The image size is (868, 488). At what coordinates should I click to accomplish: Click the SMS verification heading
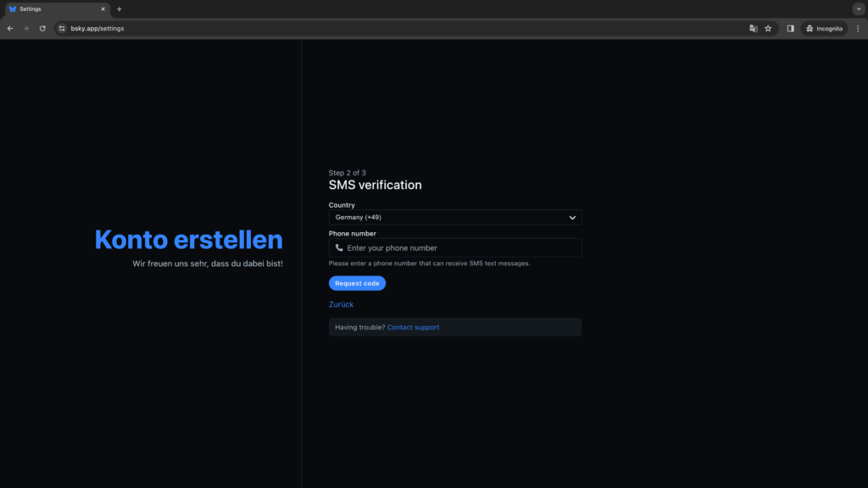pos(375,185)
